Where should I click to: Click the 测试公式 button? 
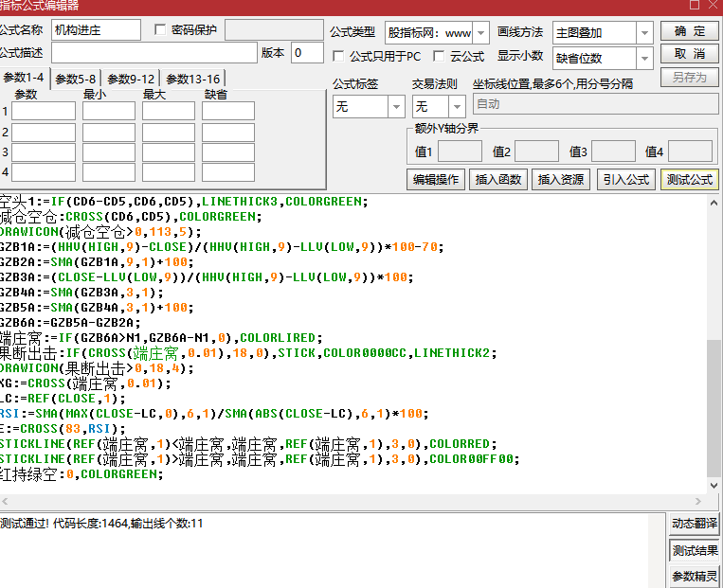coord(689,179)
